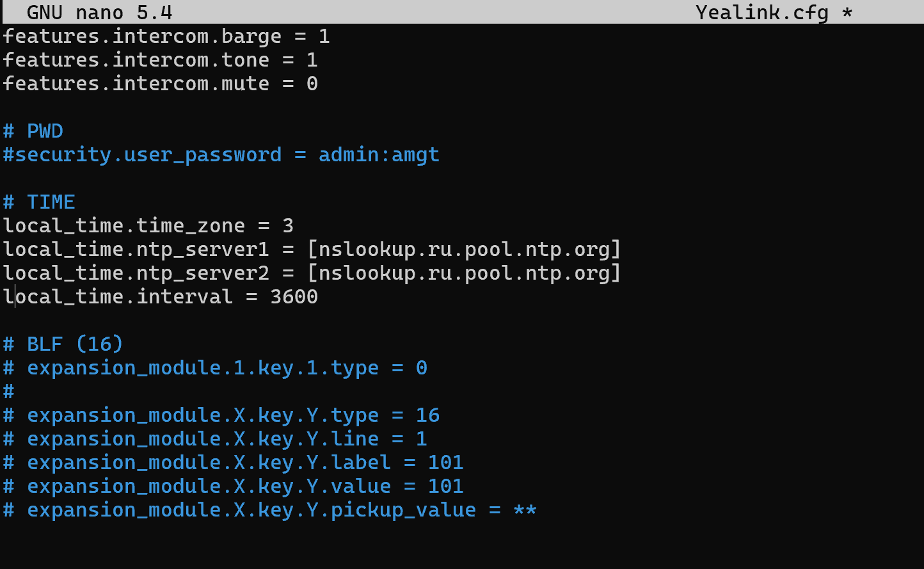The height and width of the screenshot is (569, 924).
Task: Click the ntp_server1 address in brackets
Action: click(464, 250)
